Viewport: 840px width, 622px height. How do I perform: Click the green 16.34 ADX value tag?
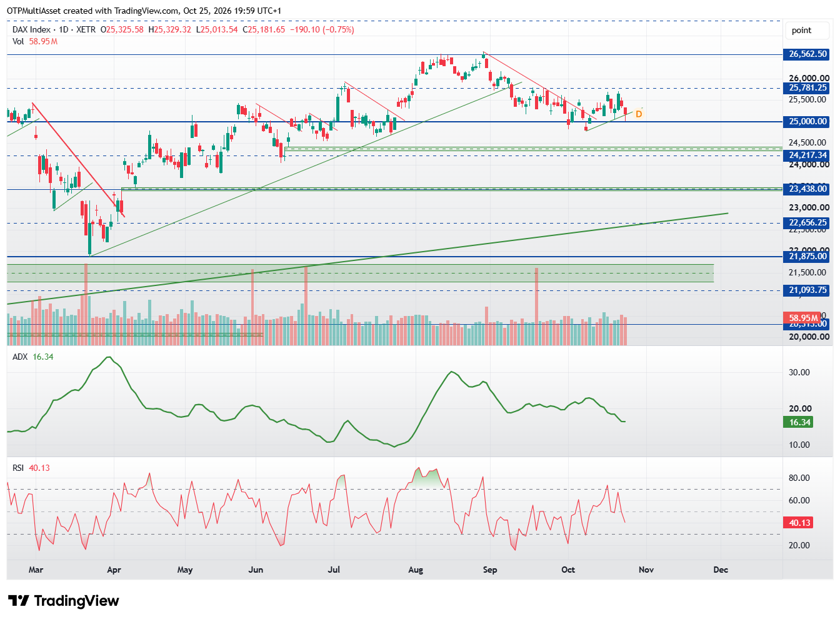[x=799, y=423]
